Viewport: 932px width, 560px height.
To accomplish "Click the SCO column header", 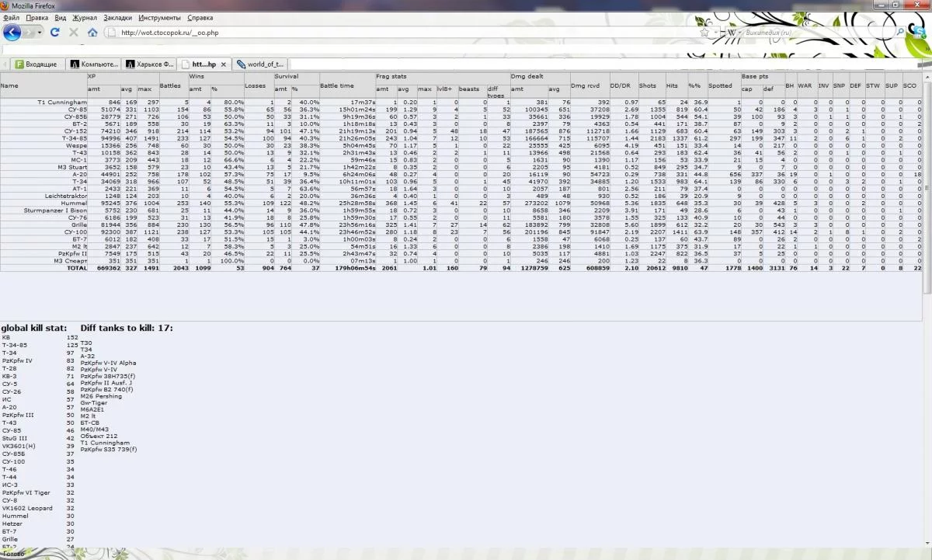I will click(911, 85).
